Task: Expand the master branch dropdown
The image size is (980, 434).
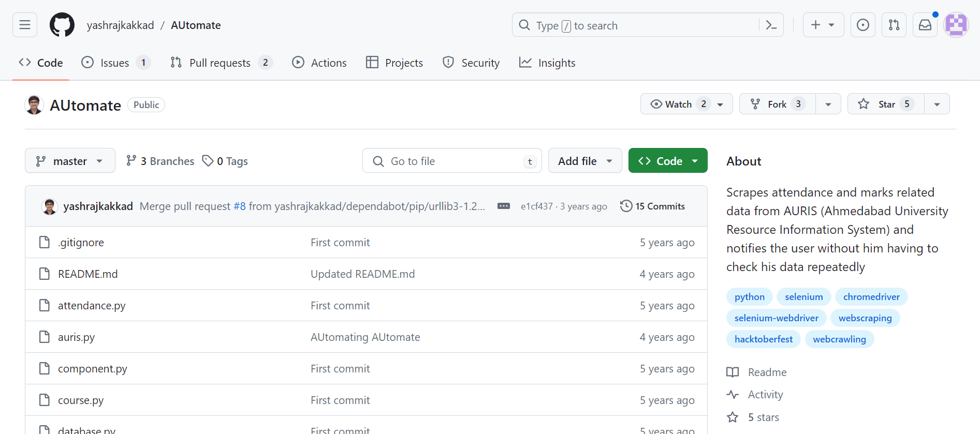Action: pos(70,161)
